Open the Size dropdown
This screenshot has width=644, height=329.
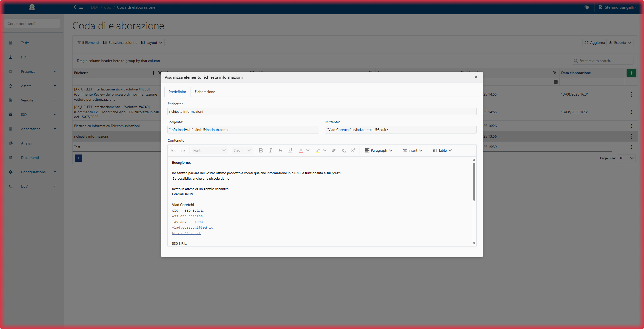coord(242,150)
